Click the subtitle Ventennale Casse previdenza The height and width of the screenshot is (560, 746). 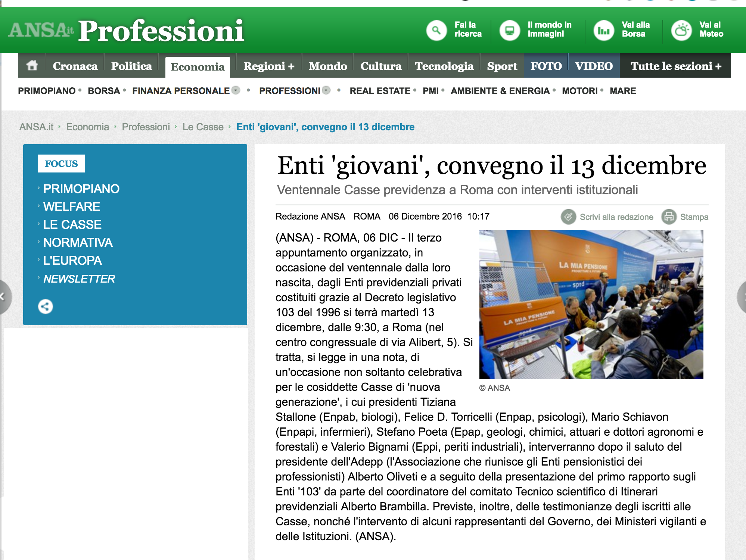point(457,190)
